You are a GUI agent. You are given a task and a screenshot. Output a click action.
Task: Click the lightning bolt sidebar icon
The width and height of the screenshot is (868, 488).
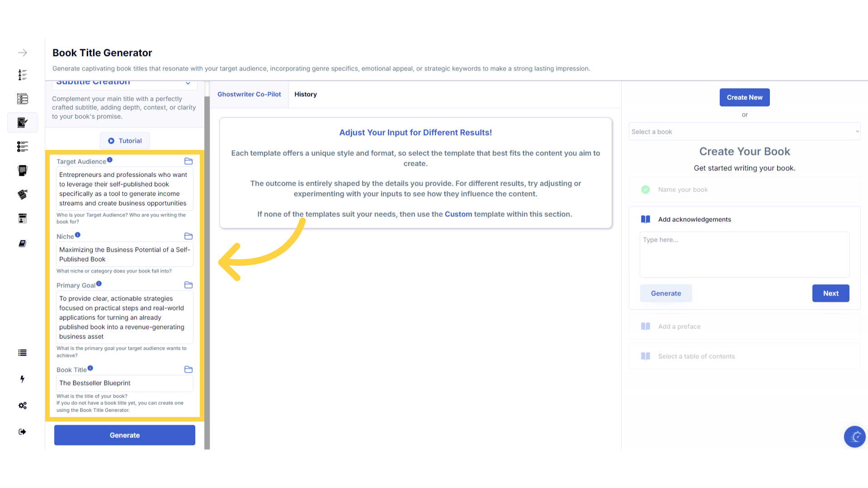point(22,379)
